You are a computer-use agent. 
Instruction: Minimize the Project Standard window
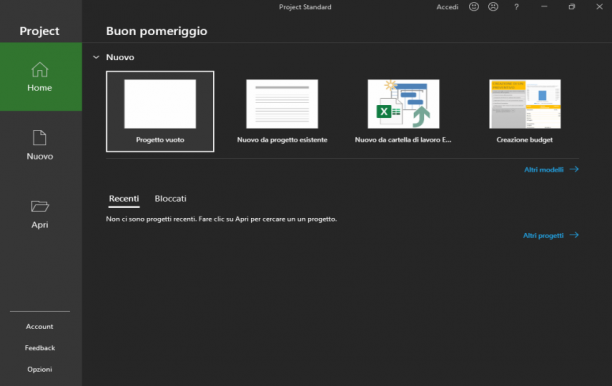pos(544,7)
